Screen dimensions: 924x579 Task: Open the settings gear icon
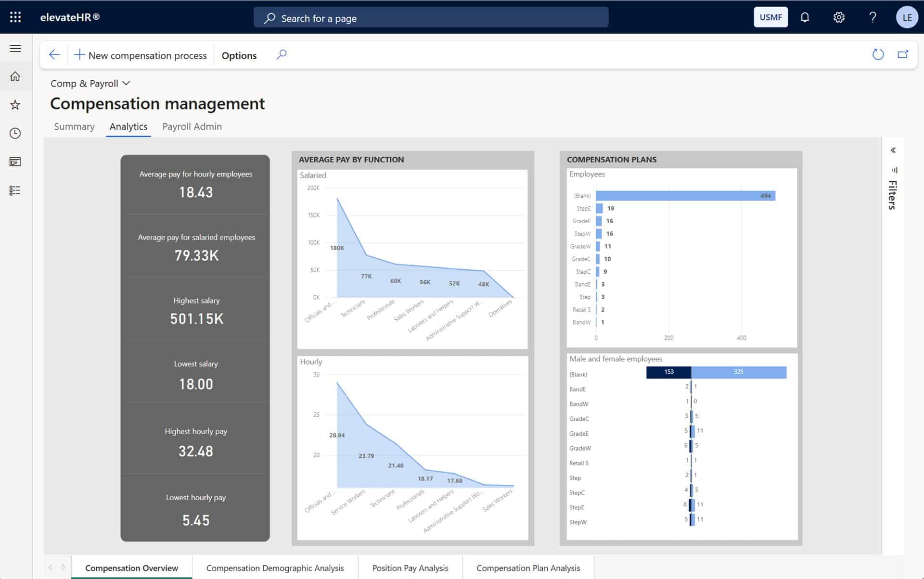click(x=839, y=17)
